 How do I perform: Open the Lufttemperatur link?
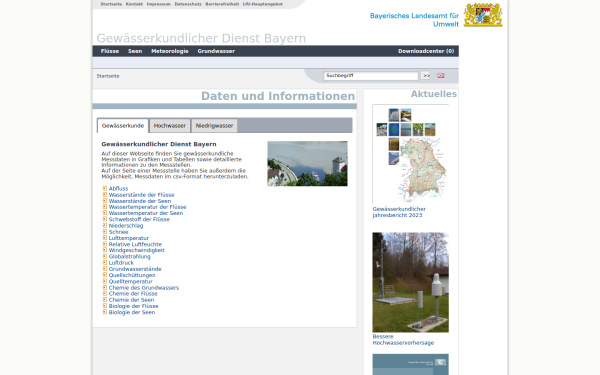[x=129, y=238]
